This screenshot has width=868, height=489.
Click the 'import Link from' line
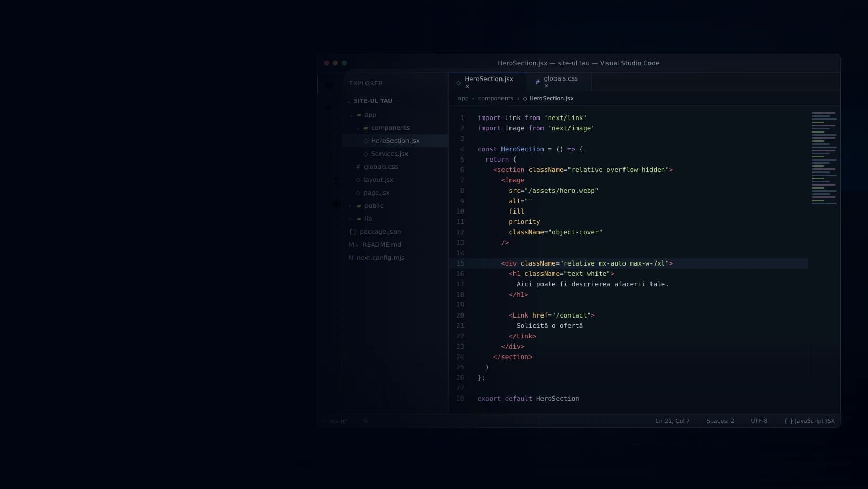click(x=532, y=118)
